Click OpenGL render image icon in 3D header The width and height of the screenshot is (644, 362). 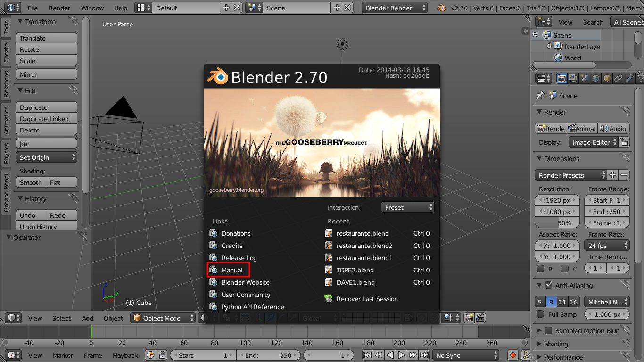[469, 318]
